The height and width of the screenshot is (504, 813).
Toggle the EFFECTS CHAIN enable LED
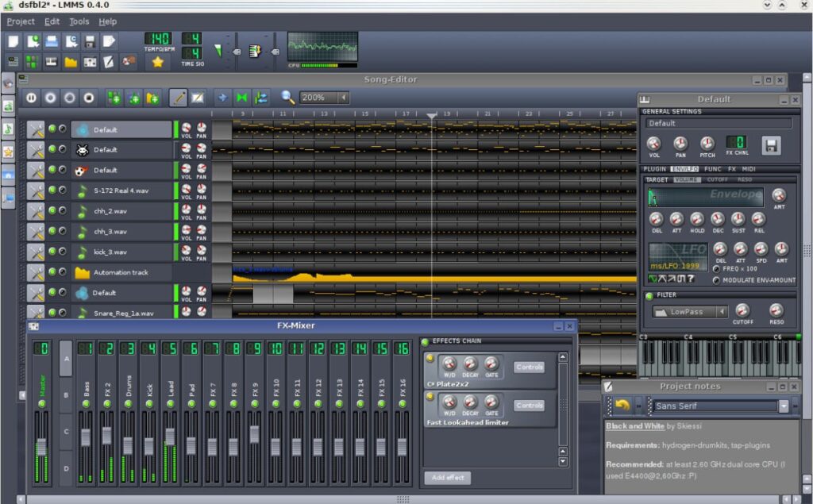click(x=426, y=341)
